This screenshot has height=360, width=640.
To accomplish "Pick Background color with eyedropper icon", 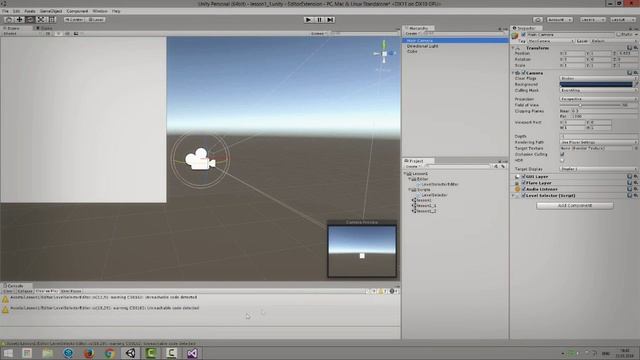I will tap(636, 84).
